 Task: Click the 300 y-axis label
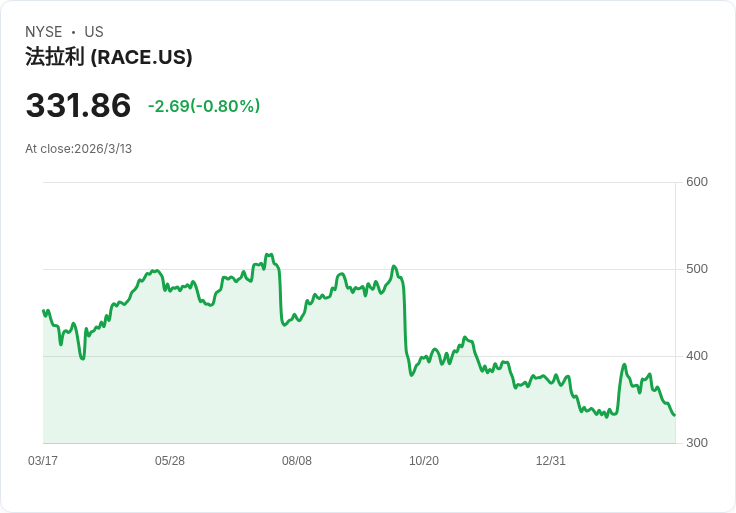tap(697, 443)
